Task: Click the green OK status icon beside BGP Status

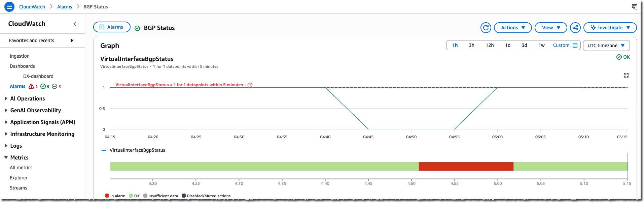Action: tap(137, 28)
